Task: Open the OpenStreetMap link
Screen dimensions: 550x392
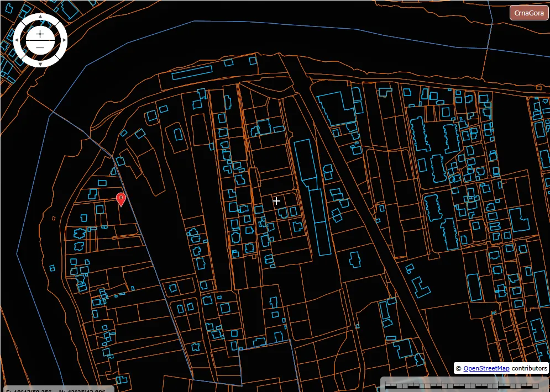Action: click(x=486, y=368)
